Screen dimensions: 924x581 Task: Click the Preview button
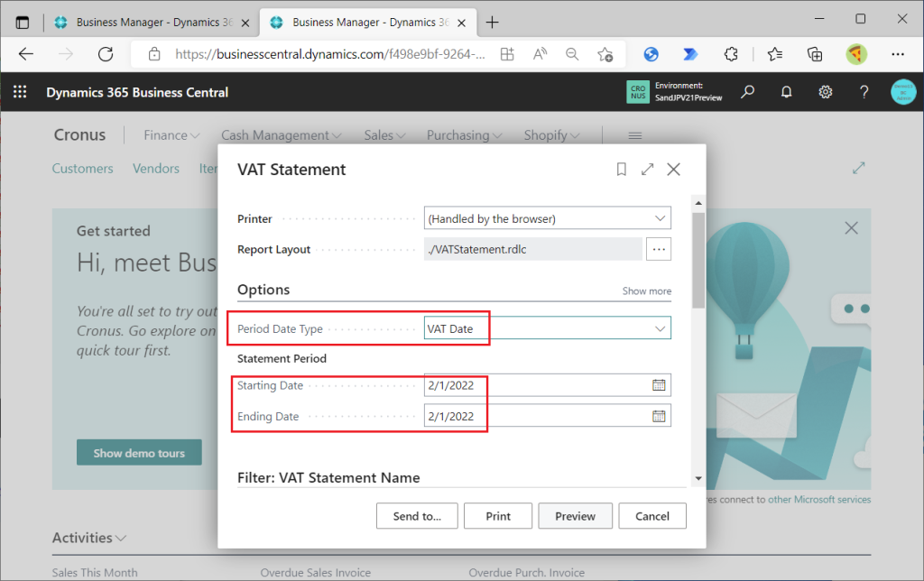(575, 516)
